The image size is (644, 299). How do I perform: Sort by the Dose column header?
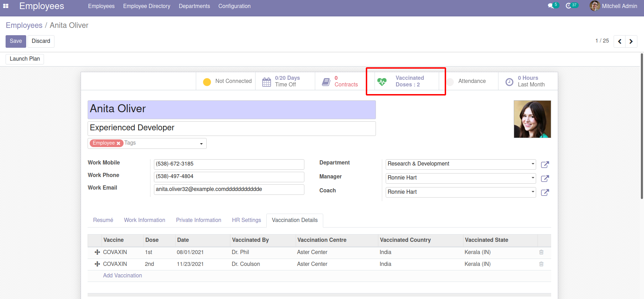point(159,240)
